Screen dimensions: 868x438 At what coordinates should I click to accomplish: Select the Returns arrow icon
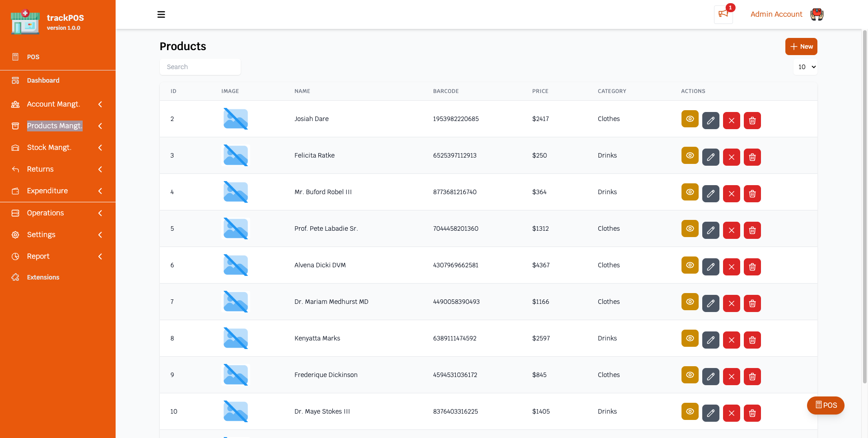click(15, 169)
